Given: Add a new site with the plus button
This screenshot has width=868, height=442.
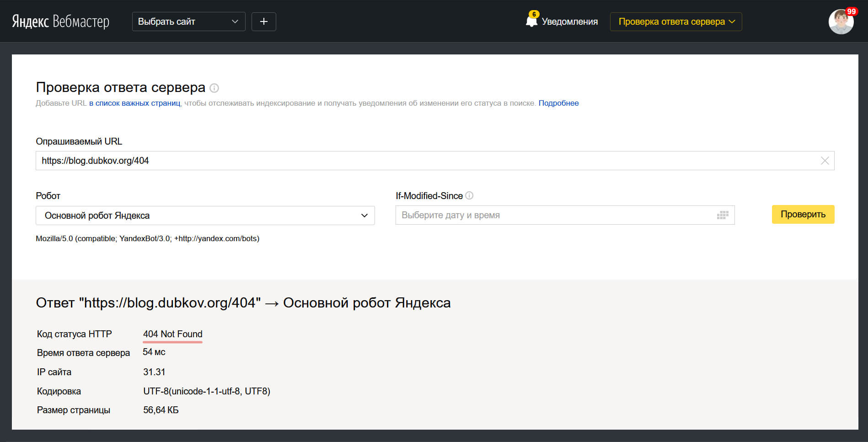Looking at the screenshot, I should pyautogui.click(x=264, y=22).
